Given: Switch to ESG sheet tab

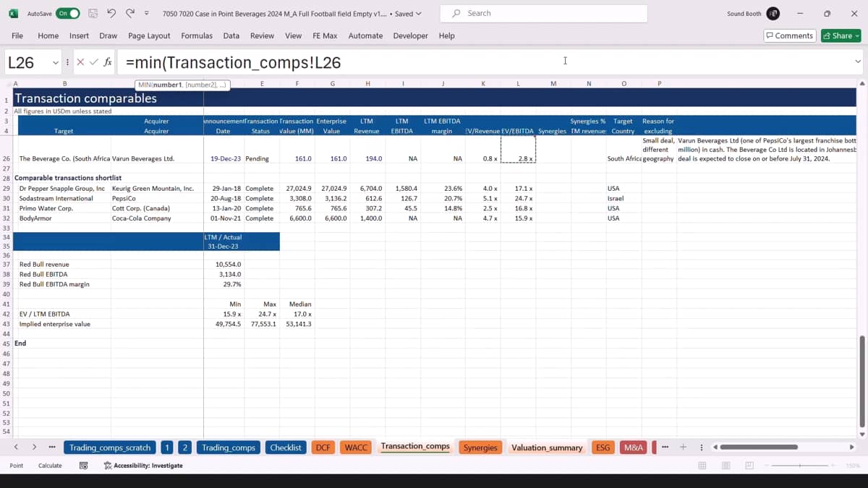Looking at the screenshot, I should click(603, 448).
